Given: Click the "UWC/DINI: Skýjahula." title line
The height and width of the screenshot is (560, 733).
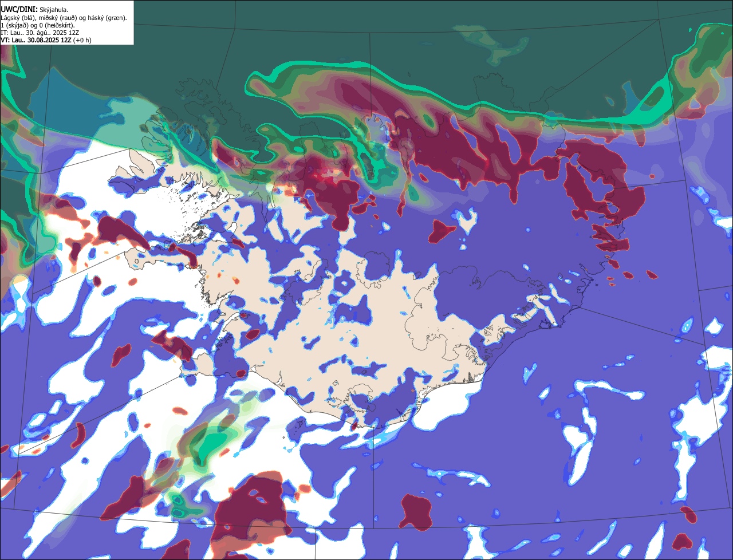Looking at the screenshot, I should point(34,10).
